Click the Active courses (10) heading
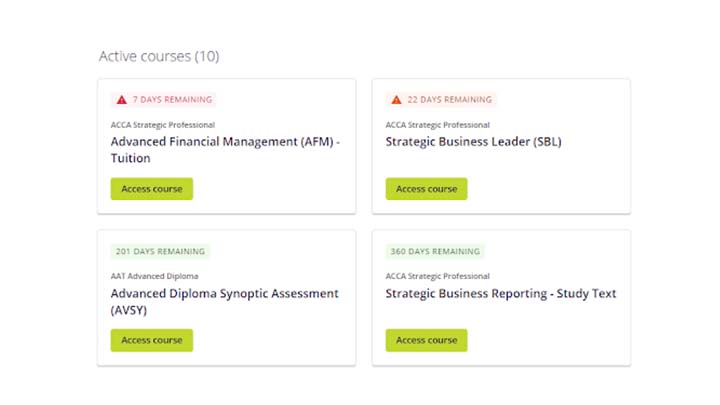This screenshot has width=720, height=405. click(x=159, y=56)
